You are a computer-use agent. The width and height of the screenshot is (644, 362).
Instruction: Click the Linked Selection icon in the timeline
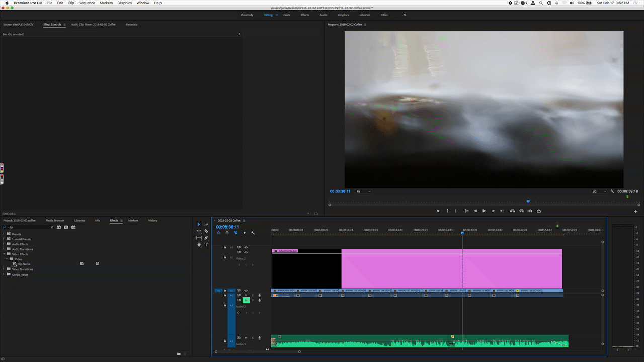(x=235, y=233)
